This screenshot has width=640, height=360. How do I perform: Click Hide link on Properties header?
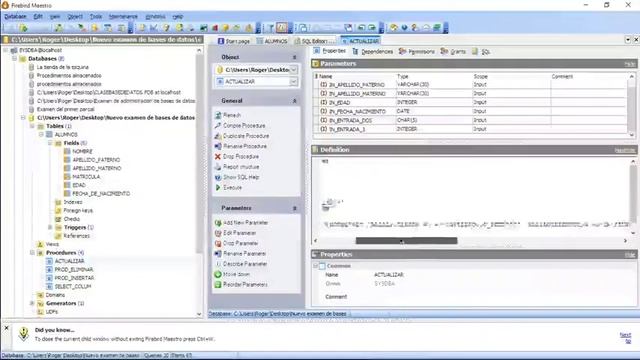coord(630,255)
